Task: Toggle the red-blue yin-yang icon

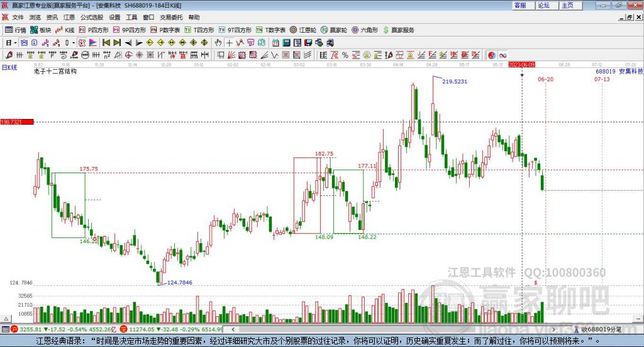Action: [492, 55]
